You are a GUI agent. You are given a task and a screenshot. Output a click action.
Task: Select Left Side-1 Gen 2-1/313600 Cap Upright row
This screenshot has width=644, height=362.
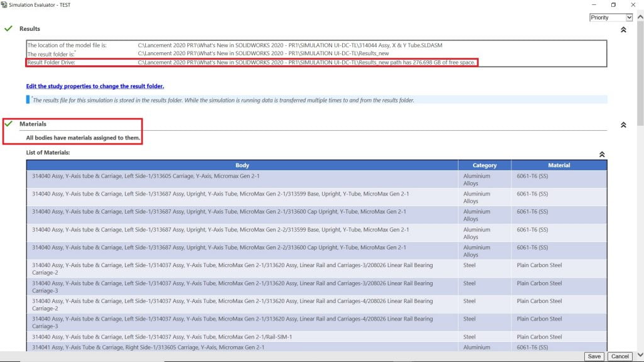coord(317,215)
